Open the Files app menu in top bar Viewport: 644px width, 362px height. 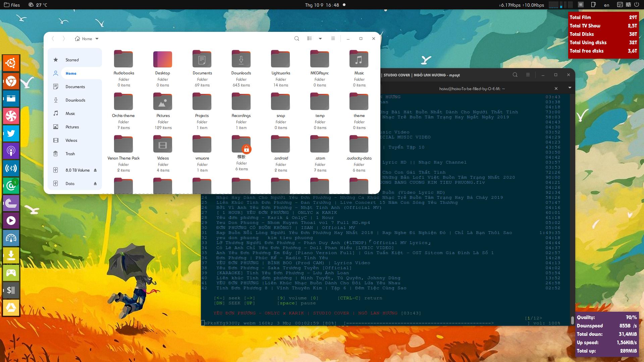[12, 5]
